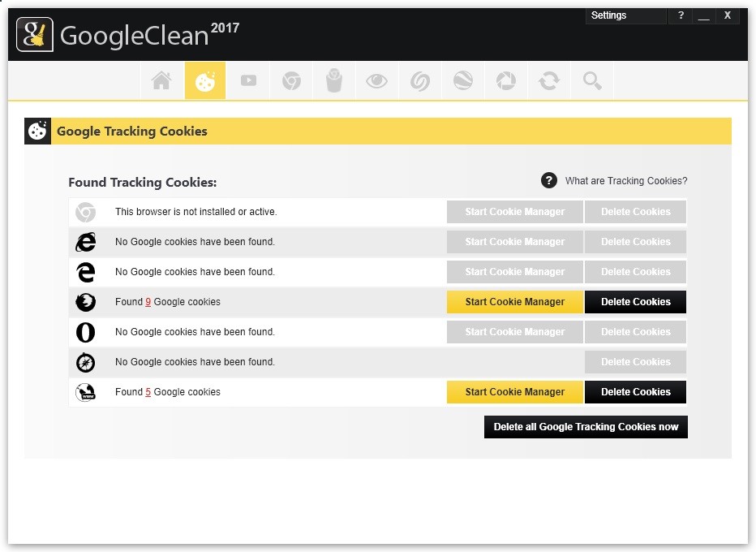This screenshot has width=756, height=552.
Task: Click Start Cookie Manager in Opera row
Action: coord(514,332)
